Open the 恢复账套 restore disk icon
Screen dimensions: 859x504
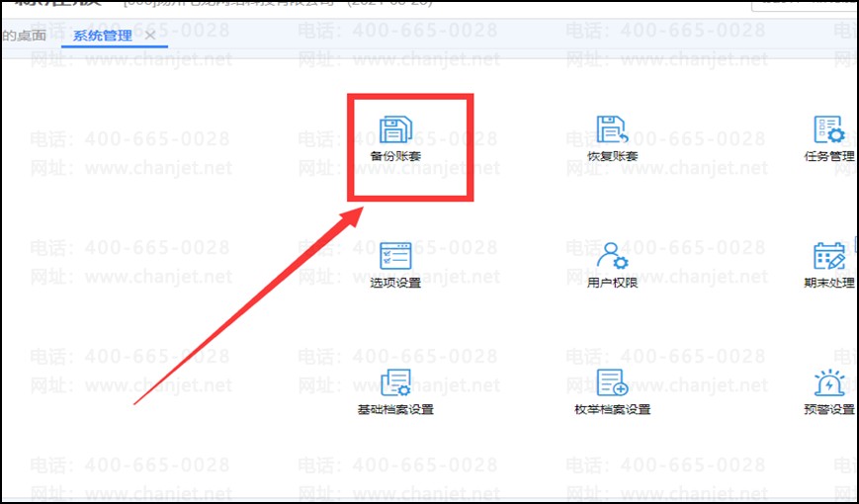pos(612,129)
